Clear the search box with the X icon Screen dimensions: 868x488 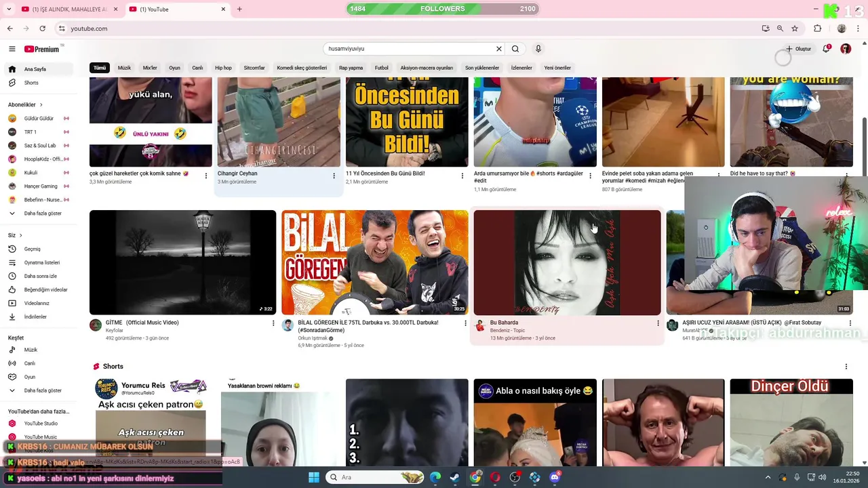click(x=499, y=49)
